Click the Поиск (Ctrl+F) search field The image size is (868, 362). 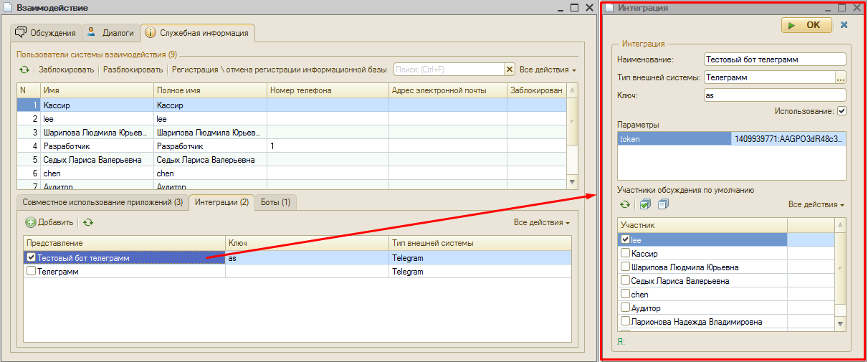[x=449, y=70]
